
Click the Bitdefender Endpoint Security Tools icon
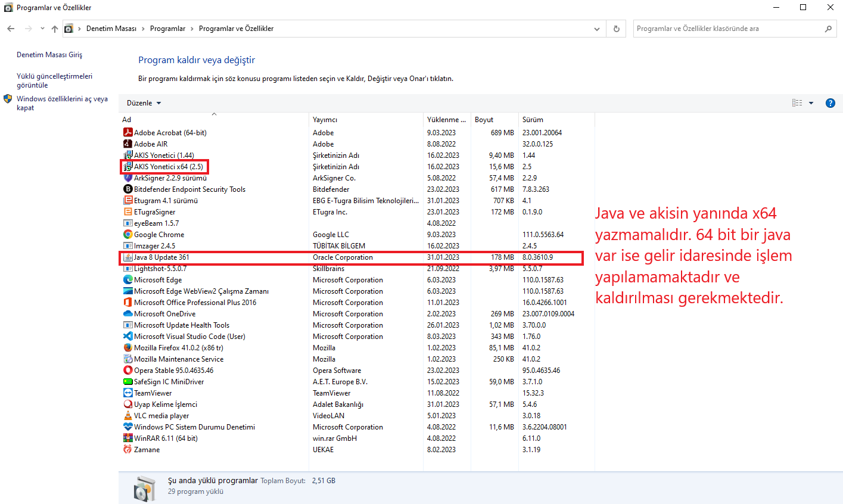coord(127,189)
